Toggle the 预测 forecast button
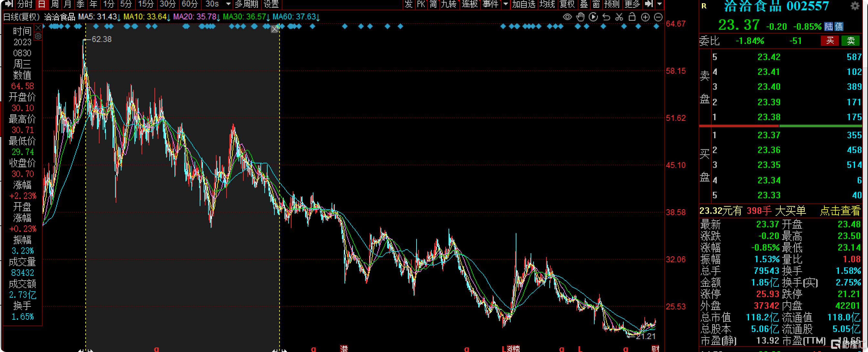Viewport: 868px width, 352px height. coord(612,4)
